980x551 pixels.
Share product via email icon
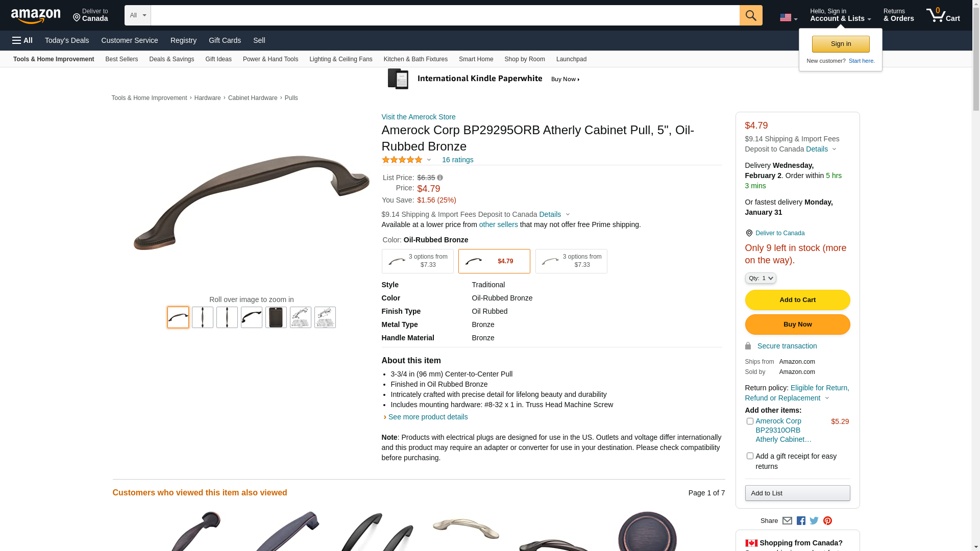pos(787,521)
